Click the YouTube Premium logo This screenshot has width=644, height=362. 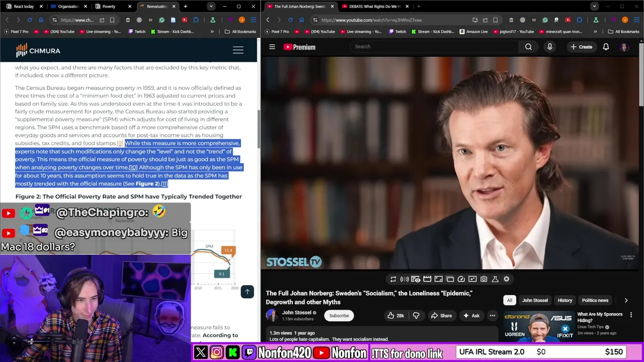299,47
